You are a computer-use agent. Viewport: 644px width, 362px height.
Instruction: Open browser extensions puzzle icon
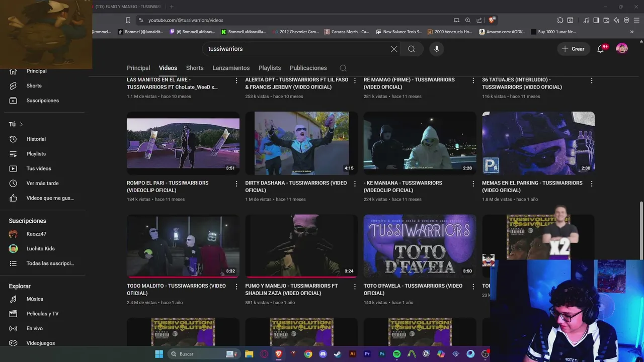point(560,20)
